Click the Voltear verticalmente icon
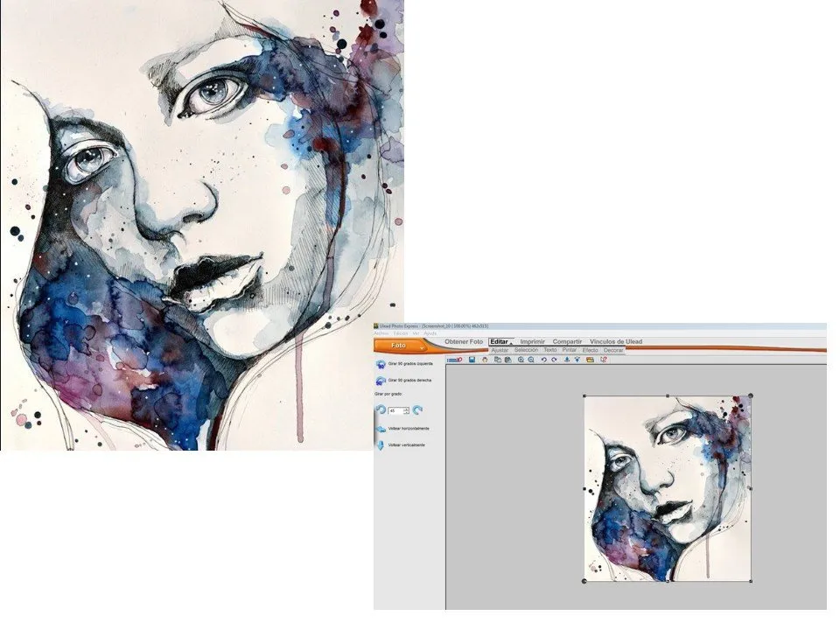This screenshot has height=630, width=840. (x=381, y=445)
